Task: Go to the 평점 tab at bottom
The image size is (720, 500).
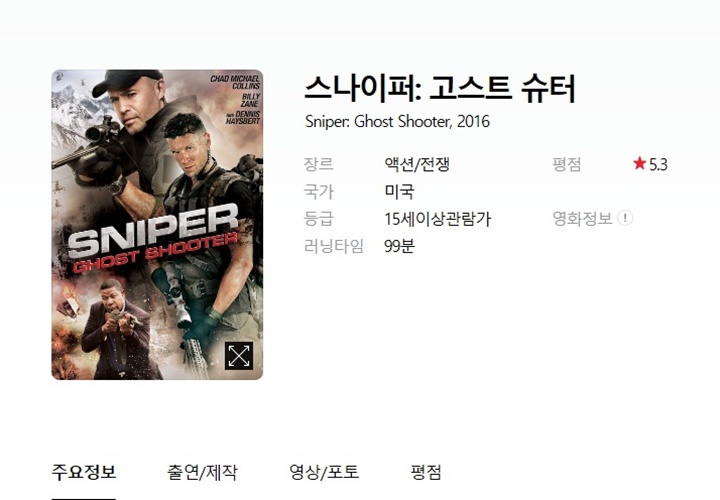Action: pyautogui.click(x=426, y=472)
